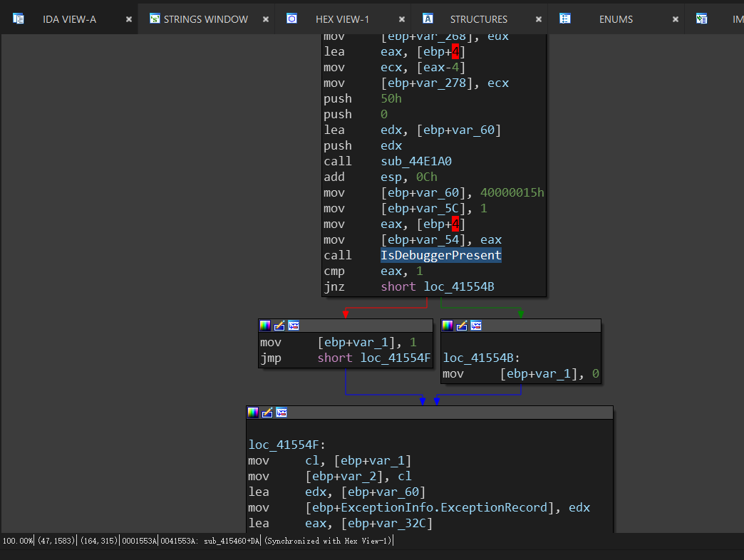Close the IDA View-A tab

[128, 19]
